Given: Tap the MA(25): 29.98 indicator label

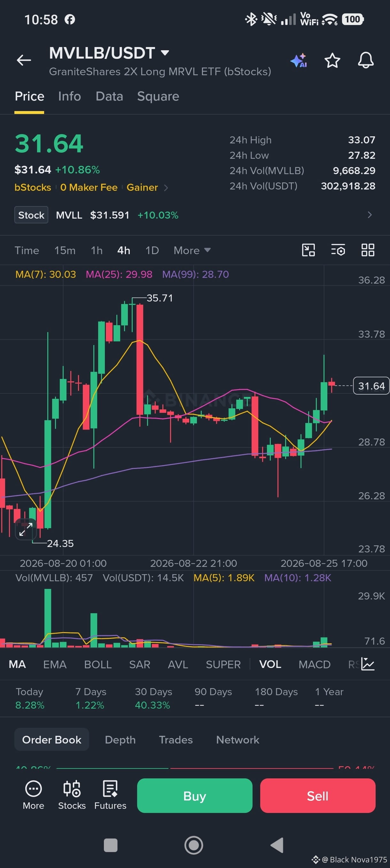Looking at the screenshot, I should coord(119,274).
